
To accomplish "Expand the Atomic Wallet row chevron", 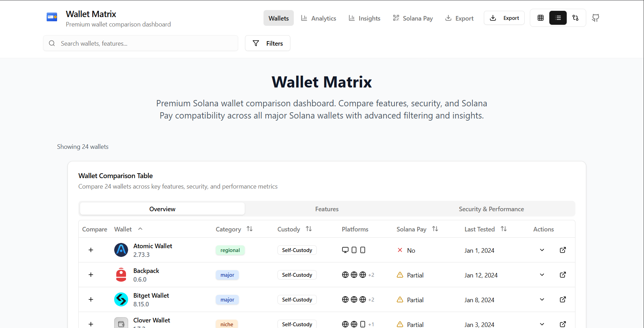I will coord(542,250).
